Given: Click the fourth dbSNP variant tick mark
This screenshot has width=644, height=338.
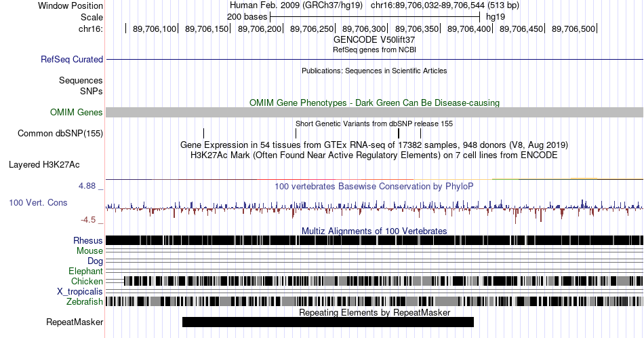Looking at the screenshot, I should [420, 133].
